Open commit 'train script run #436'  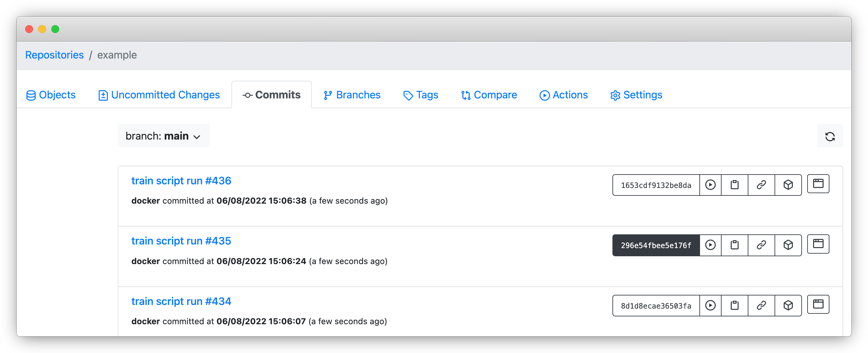[x=181, y=181]
